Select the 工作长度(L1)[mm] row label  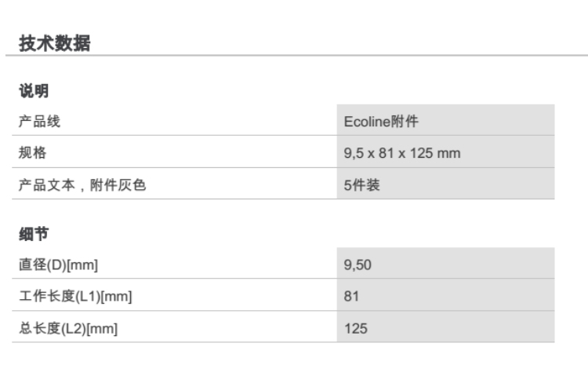[74, 297]
